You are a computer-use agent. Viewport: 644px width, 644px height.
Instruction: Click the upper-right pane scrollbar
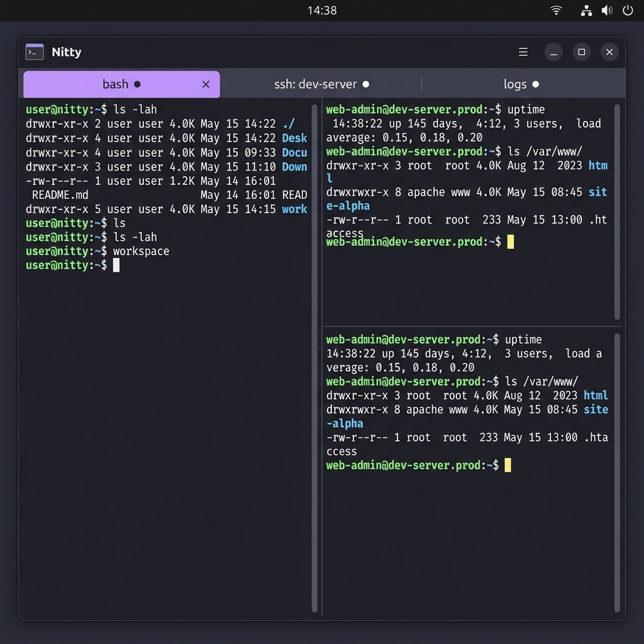[617, 212]
